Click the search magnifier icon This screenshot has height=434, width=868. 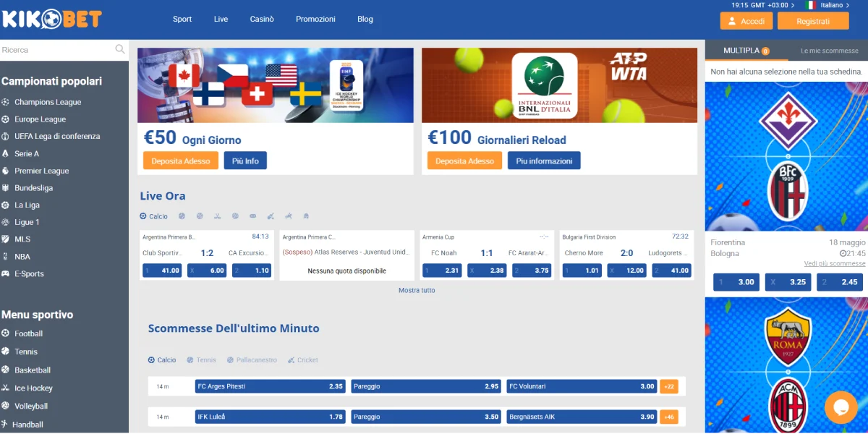tap(120, 49)
